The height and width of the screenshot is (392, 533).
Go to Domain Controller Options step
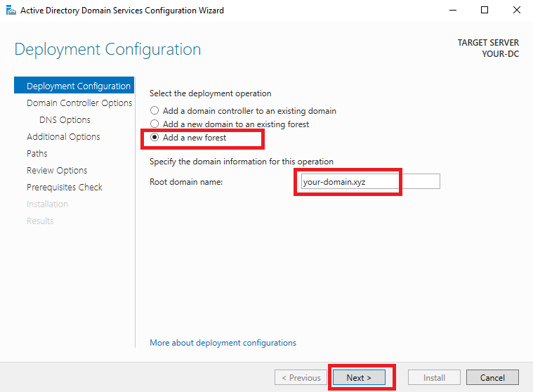click(x=79, y=103)
